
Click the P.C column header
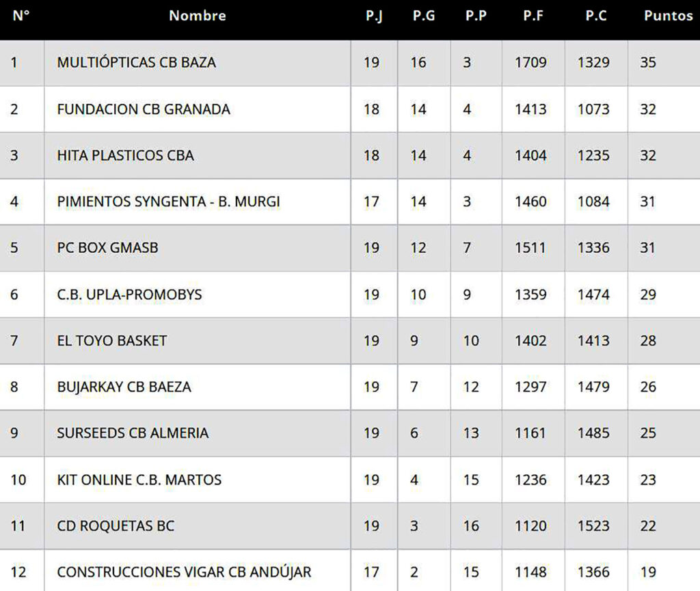pos(596,16)
